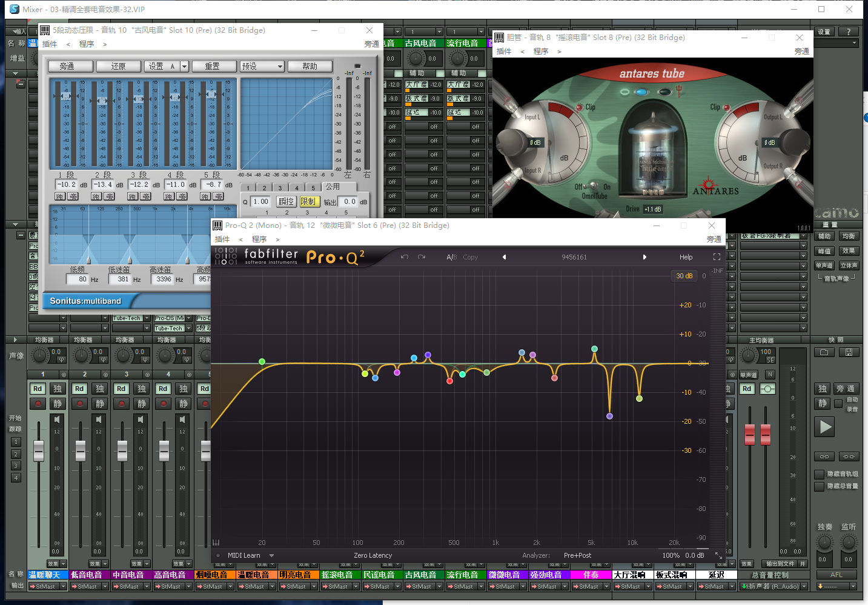The width and height of the screenshot is (868, 605).
Task: Open 预设 preset dropdown in multiband compressor
Action: (x=262, y=66)
